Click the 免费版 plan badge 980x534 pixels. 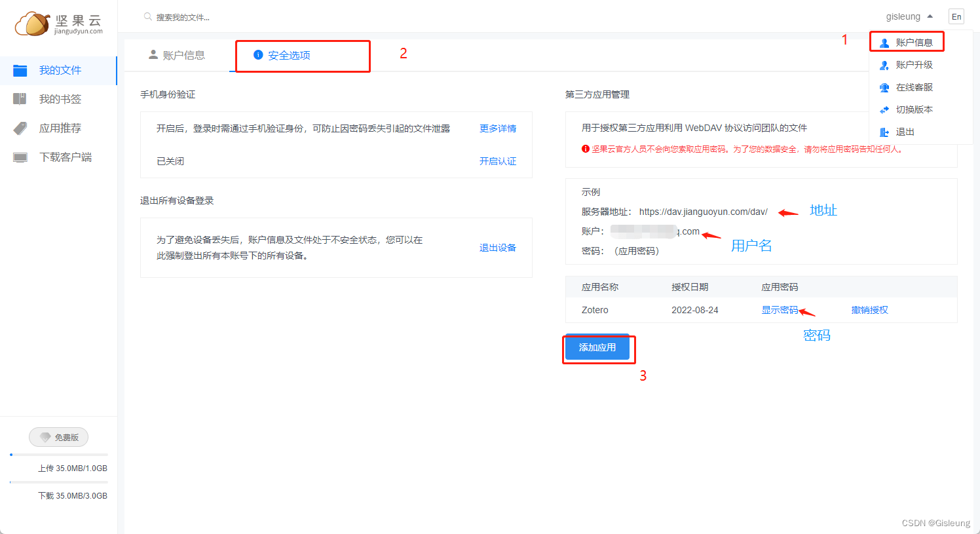point(58,437)
